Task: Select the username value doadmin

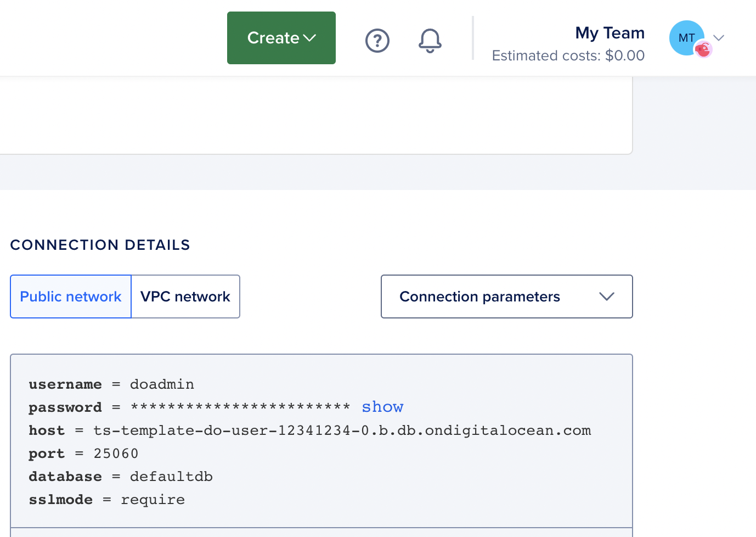Action: click(162, 384)
